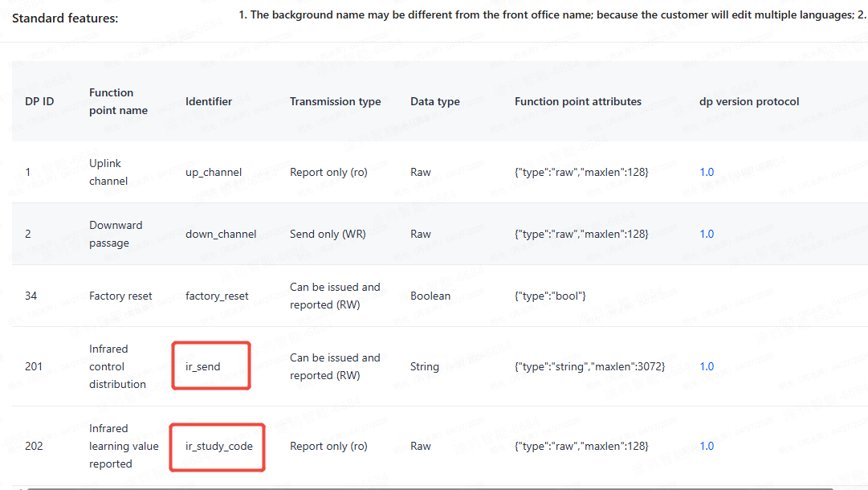868x490 pixels.
Task: Click the dp version protocol header
Action: pos(749,101)
